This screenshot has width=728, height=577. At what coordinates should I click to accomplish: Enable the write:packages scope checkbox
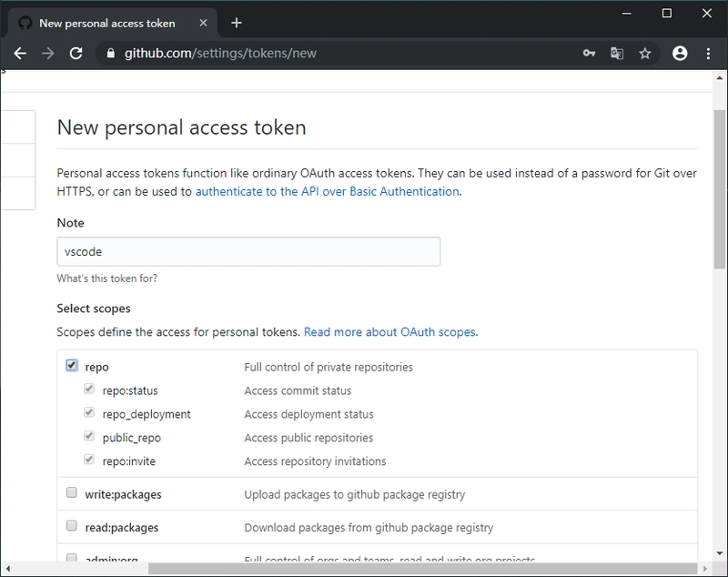click(x=72, y=492)
